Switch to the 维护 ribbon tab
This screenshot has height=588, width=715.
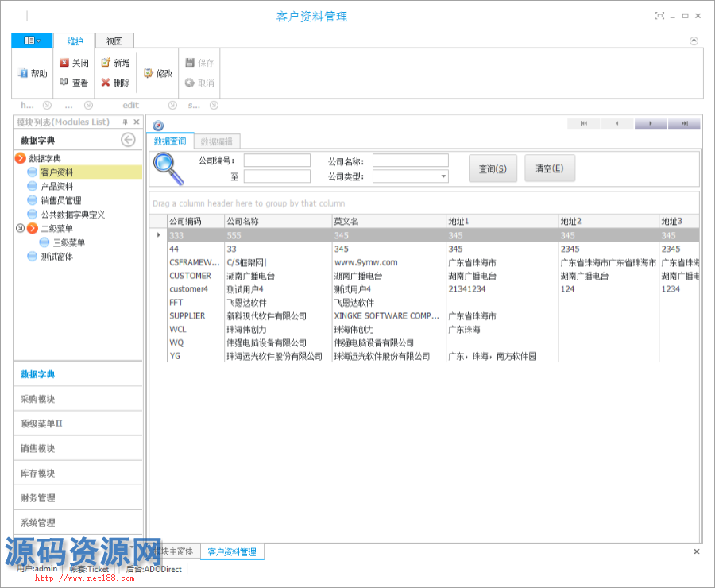(75, 41)
